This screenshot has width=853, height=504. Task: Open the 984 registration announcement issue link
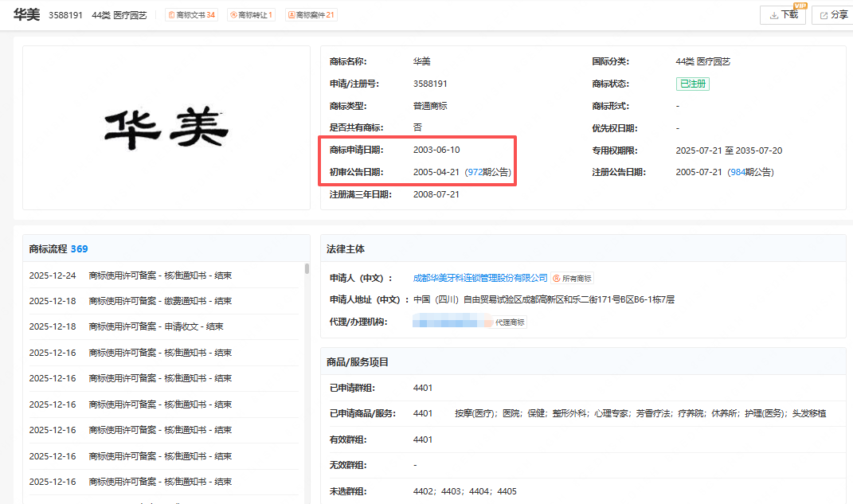point(738,172)
